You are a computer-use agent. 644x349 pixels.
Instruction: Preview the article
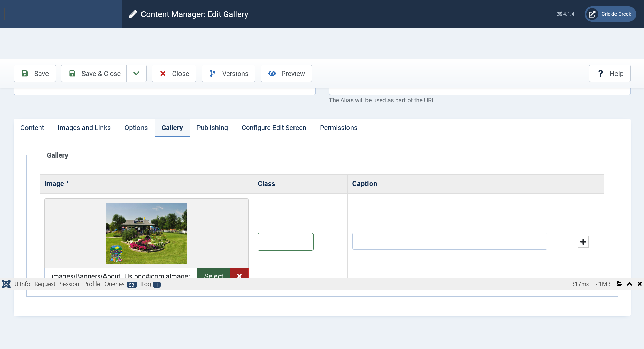click(x=286, y=74)
